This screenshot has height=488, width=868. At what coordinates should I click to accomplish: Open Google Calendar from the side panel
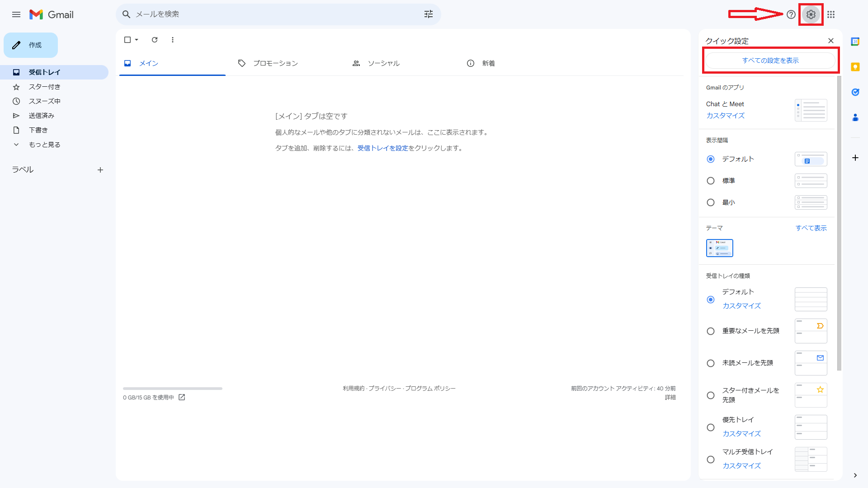[856, 41]
